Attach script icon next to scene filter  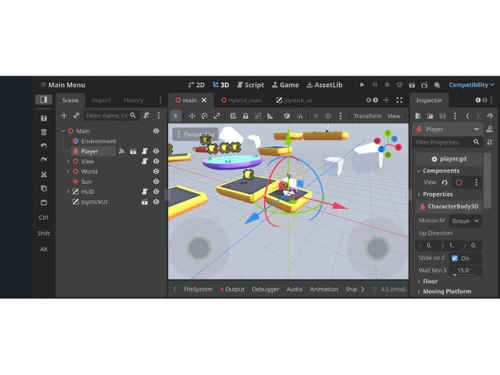click(x=146, y=115)
